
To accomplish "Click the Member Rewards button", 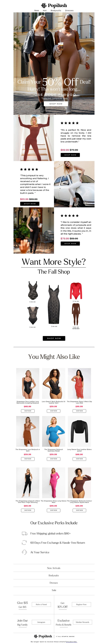I will tap(82, 622).
